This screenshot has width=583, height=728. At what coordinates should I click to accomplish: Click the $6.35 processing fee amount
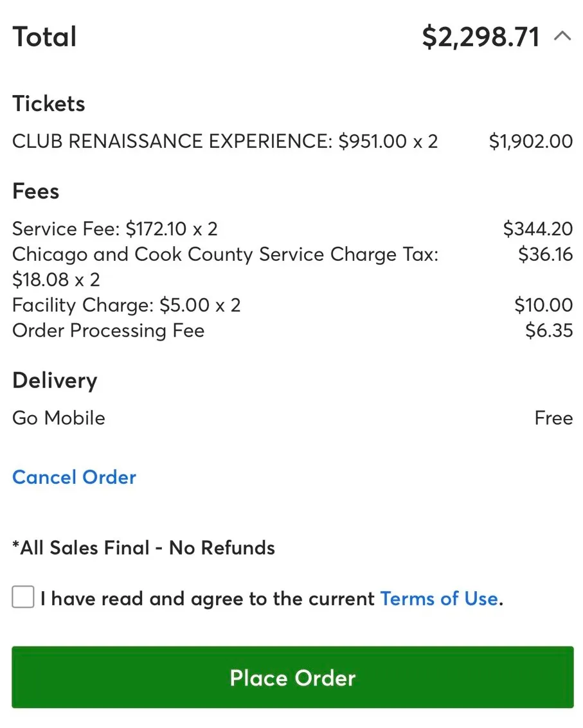[548, 331]
